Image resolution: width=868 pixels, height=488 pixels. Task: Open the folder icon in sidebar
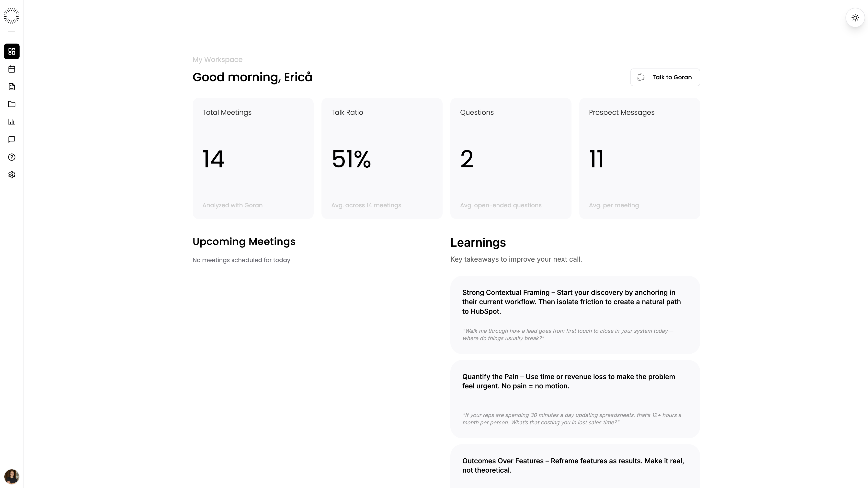11,104
